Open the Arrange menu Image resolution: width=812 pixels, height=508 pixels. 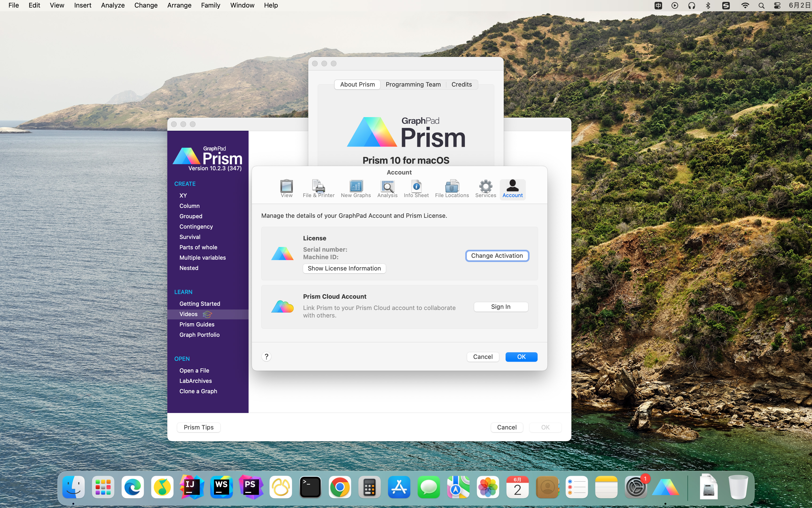179,5
